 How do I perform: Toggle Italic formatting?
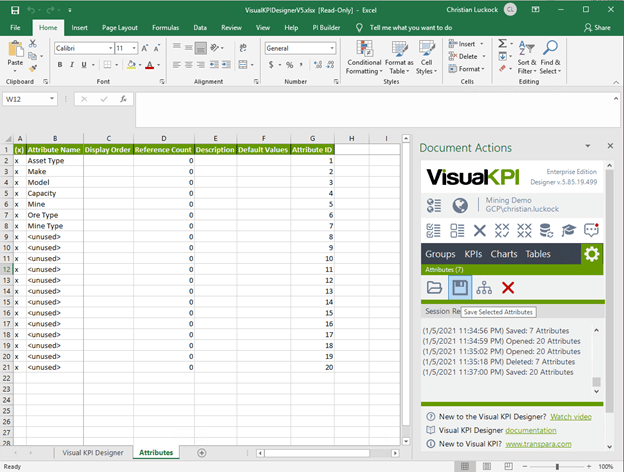[x=72, y=64]
